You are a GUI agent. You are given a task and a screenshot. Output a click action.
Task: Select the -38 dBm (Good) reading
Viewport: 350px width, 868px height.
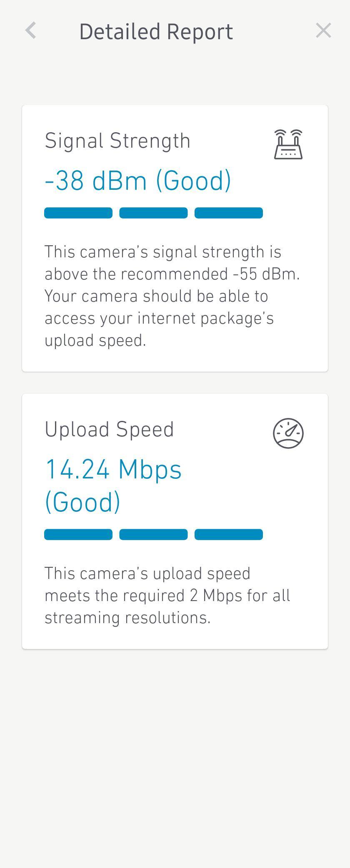[x=137, y=181]
